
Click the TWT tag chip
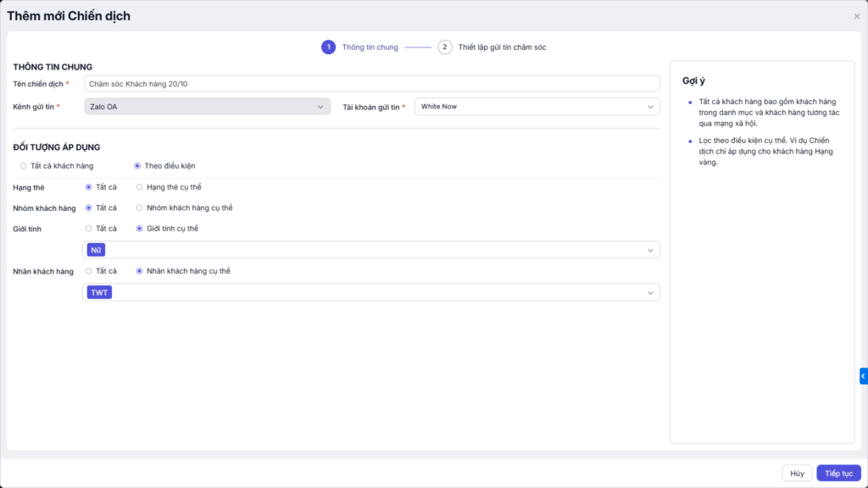(100, 292)
